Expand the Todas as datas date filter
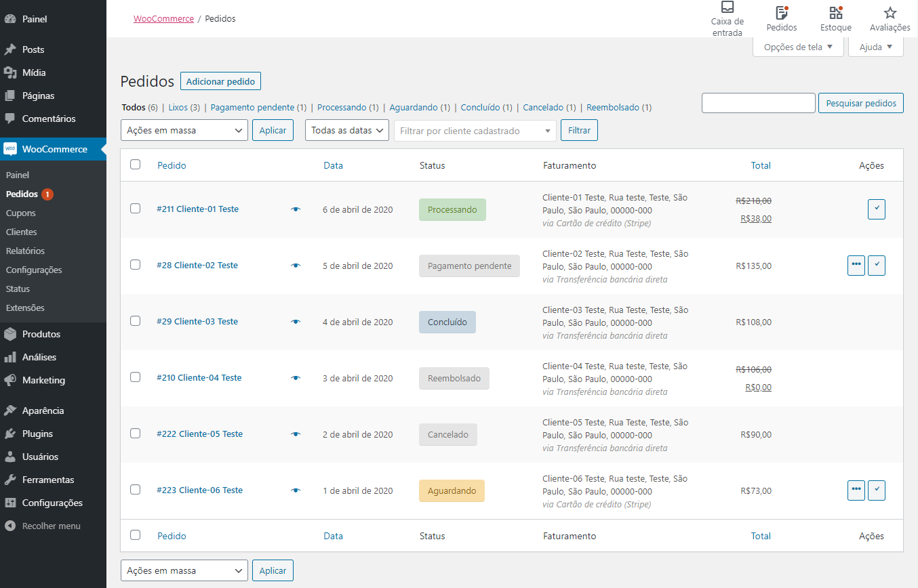918x588 pixels. pyautogui.click(x=346, y=131)
